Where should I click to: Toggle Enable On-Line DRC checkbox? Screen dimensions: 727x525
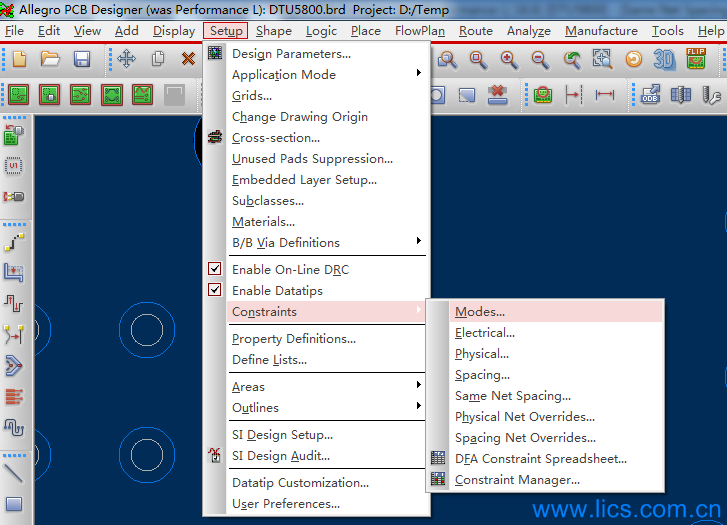[215, 269]
